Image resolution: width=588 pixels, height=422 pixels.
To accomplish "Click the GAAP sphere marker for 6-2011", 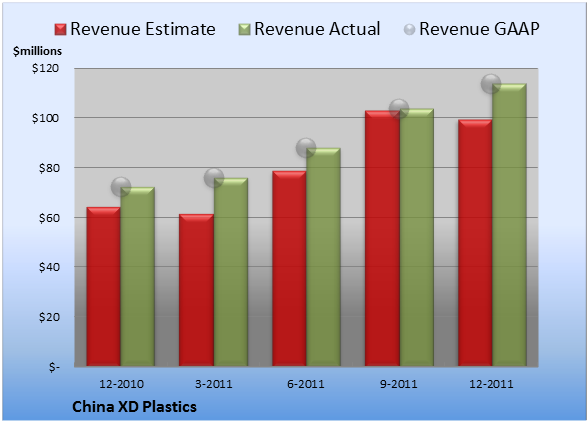I will [306, 148].
